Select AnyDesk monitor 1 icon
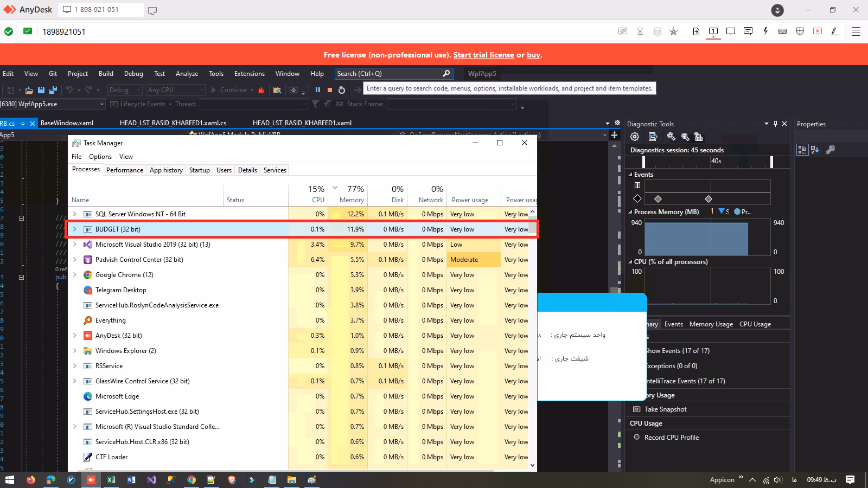Screen dimensions: 868x488 click(x=713, y=31)
